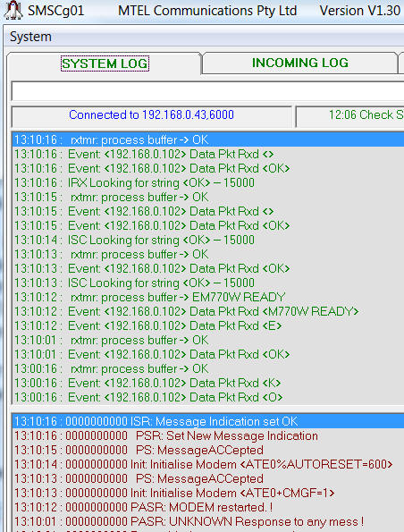Select PASR MODEM restarted row
Screen dimensions: 404x532
(208, 507)
